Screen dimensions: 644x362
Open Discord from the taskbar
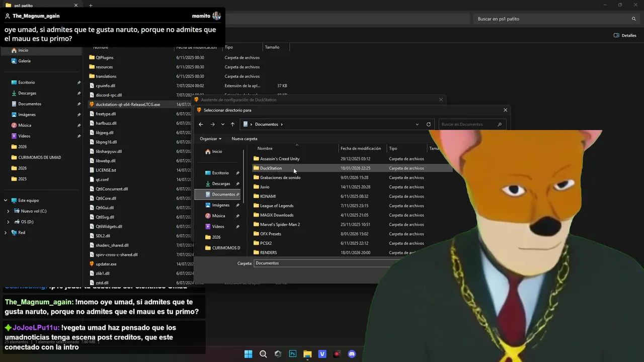click(x=352, y=354)
